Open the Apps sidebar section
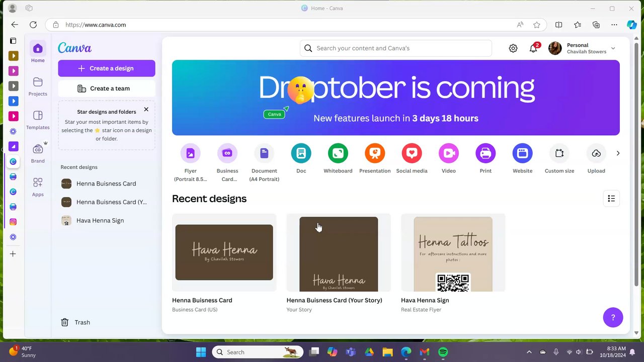 (38, 187)
